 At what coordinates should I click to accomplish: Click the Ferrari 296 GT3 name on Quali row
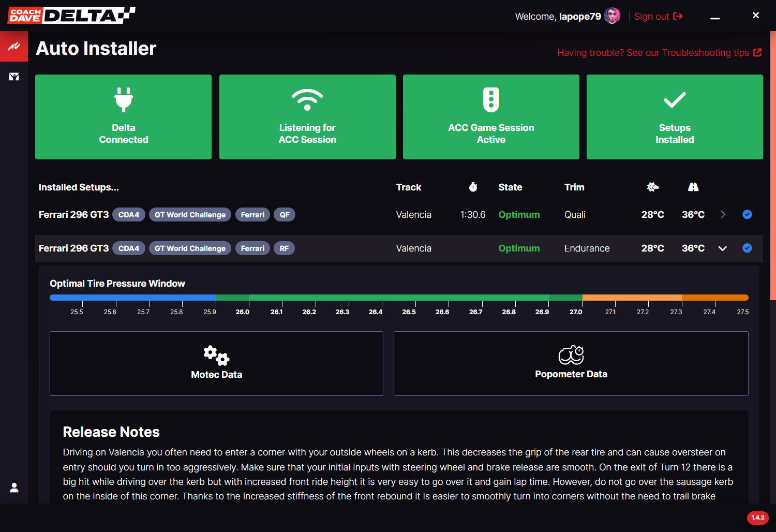click(x=73, y=215)
